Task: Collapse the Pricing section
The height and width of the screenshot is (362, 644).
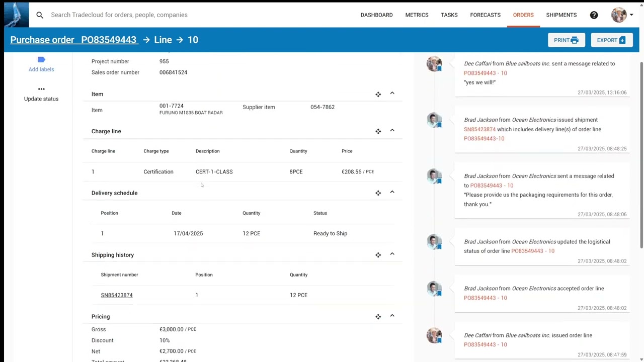Action: pyautogui.click(x=392, y=316)
